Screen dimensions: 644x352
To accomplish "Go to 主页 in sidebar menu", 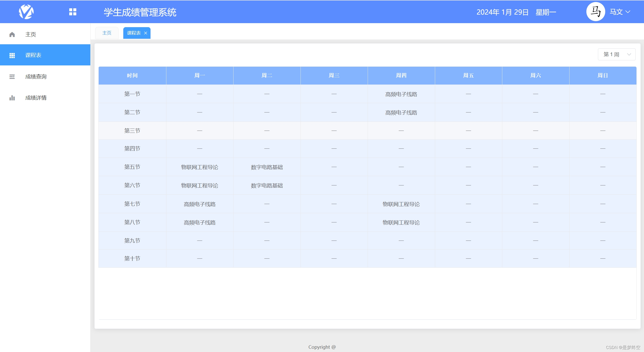I will 30,34.
